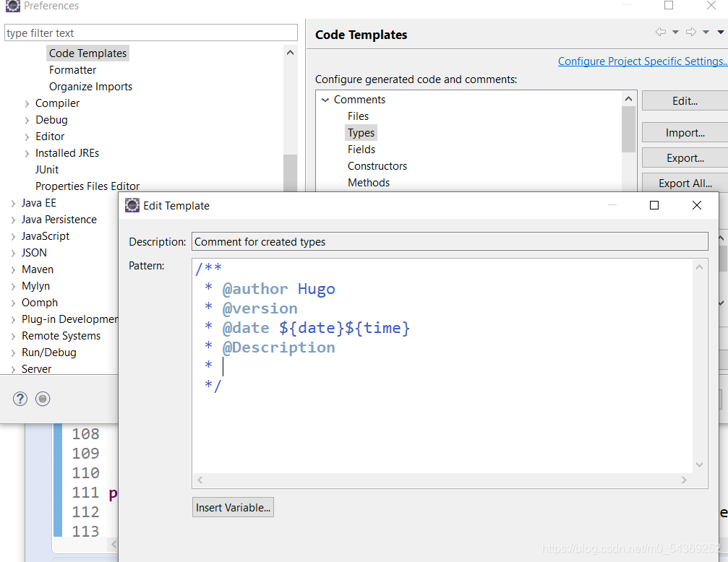
Task: Select Fields under Comments
Action: 361,150
